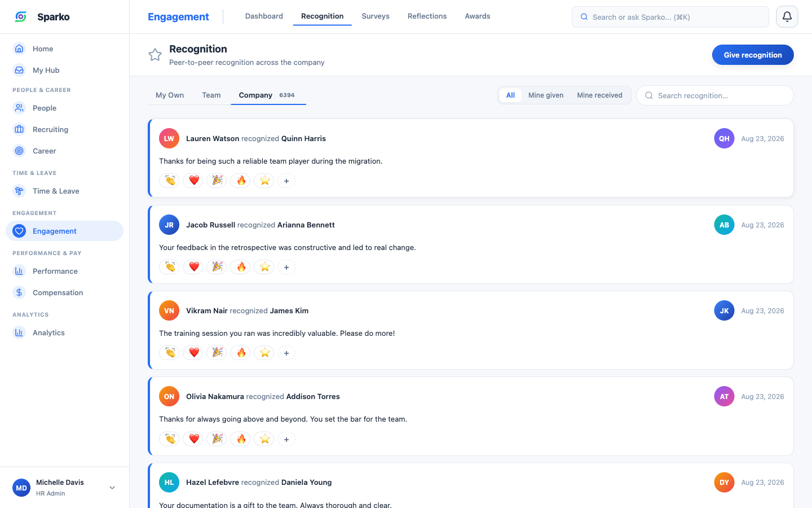
Task: React with star on Lauren Watson's post
Action: pyautogui.click(x=264, y=181)
